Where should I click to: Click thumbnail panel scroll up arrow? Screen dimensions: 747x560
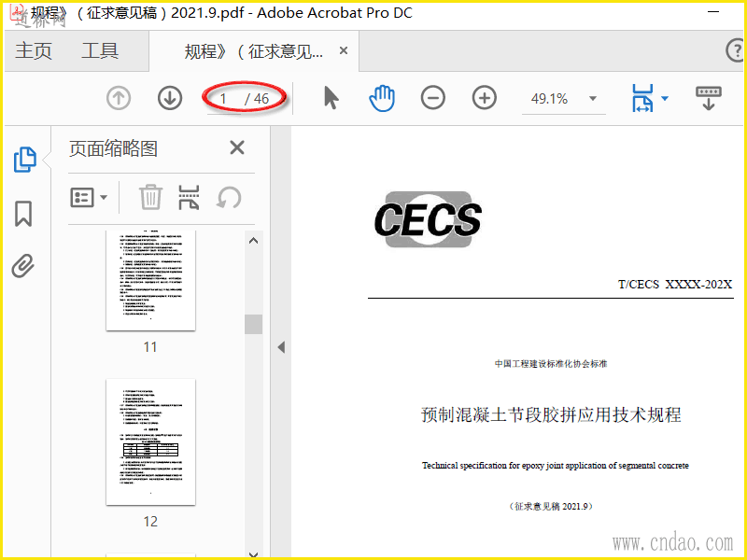(x=253, y=241)
